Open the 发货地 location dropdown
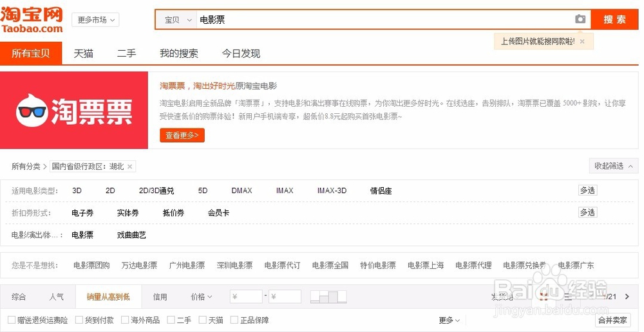Image resolution: width=644 pixels, height=332 pixels. click(506, 297)
